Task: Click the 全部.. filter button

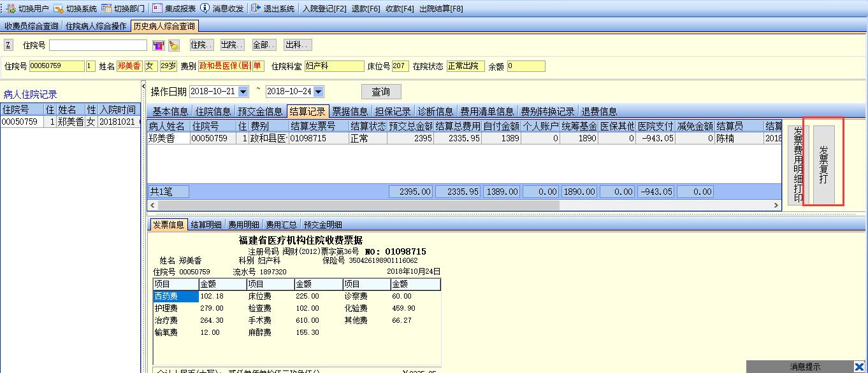Action: click(x=264, y=45)
